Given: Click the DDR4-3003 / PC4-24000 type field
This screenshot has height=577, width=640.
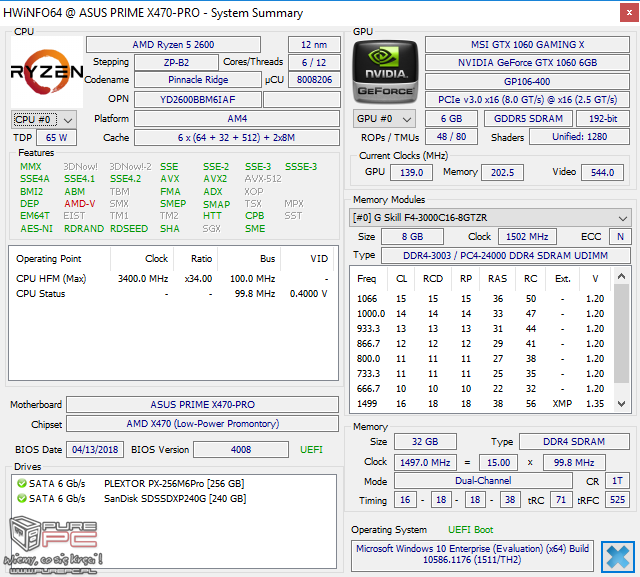Looking at the screenshot, I should pos(505,255).
